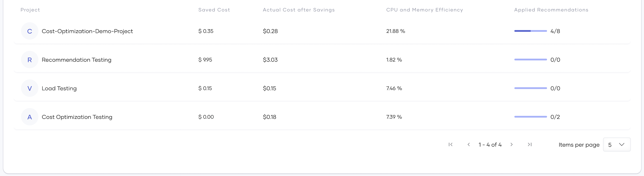Click the R avatar icon for Recommendation Testing
The height and width of the screenshot is (176, 644).
[x=30, y=59]
